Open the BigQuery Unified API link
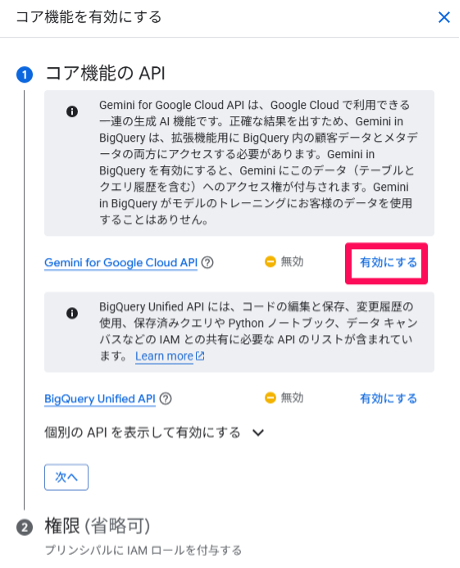 (x=100, y=398)
